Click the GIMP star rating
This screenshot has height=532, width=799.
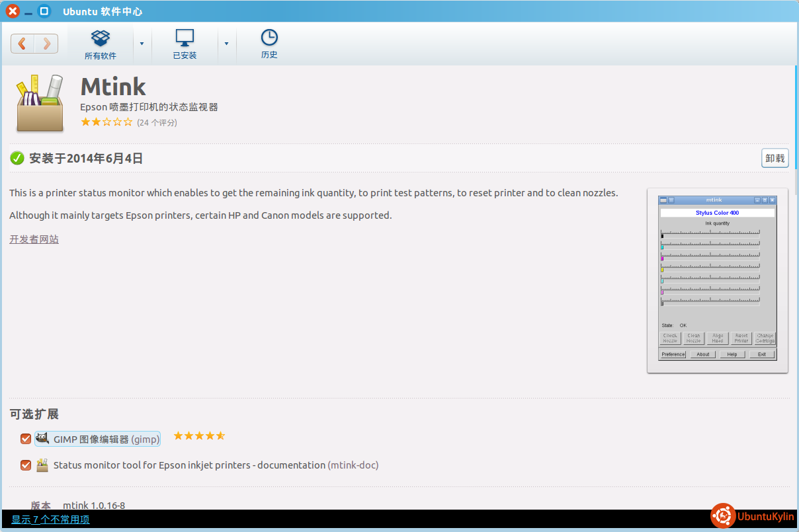point(199,436)
